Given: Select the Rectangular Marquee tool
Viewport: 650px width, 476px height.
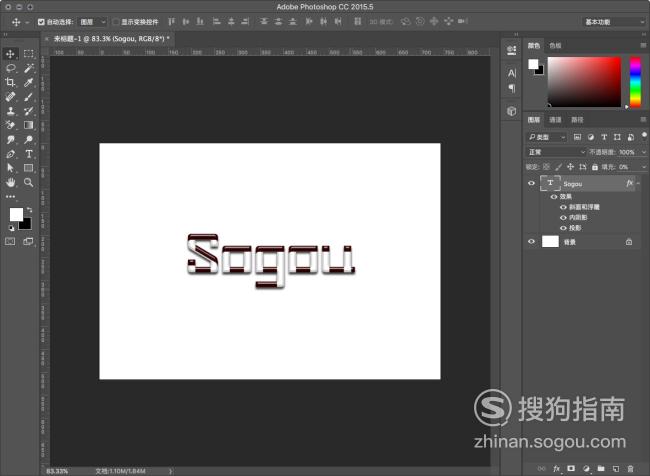Looking at the screenshot, I should 28,54.
